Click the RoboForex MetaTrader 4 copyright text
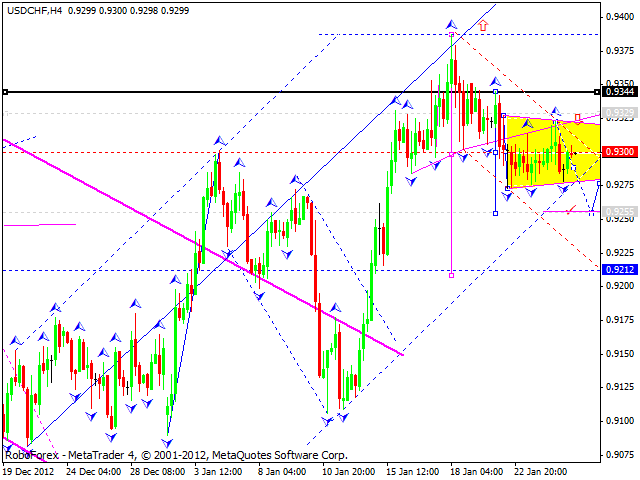 176,455
